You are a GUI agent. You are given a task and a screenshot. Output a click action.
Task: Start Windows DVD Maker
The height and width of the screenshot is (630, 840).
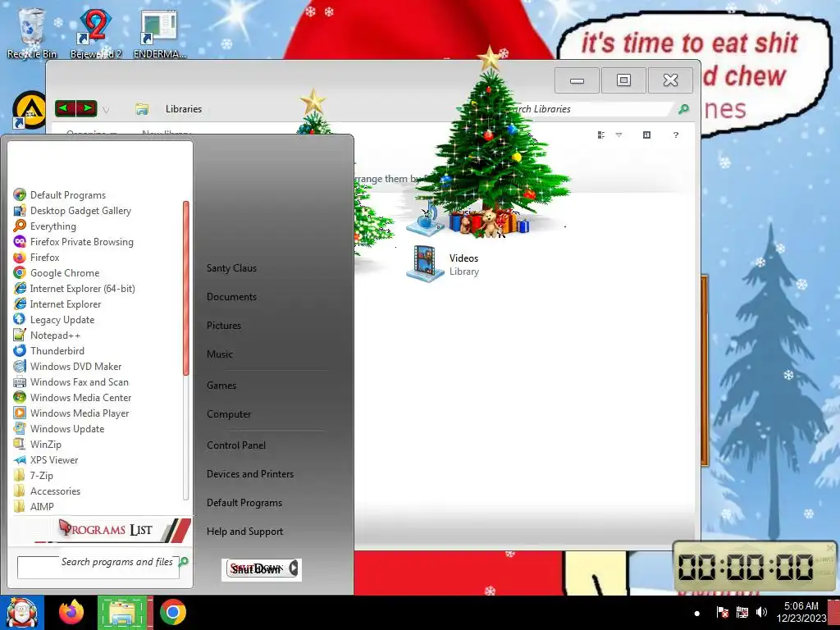point(67,366)
